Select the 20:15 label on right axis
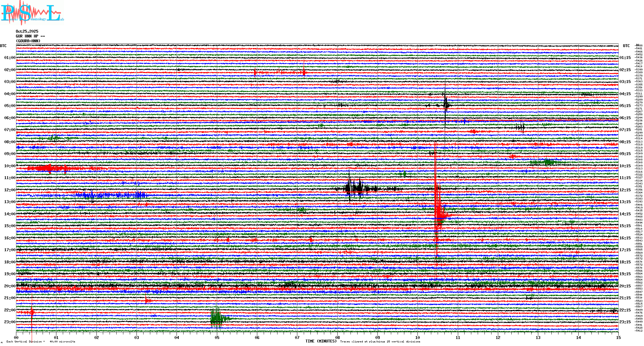This screenshot has height=346, width=644. coord(625,286)
